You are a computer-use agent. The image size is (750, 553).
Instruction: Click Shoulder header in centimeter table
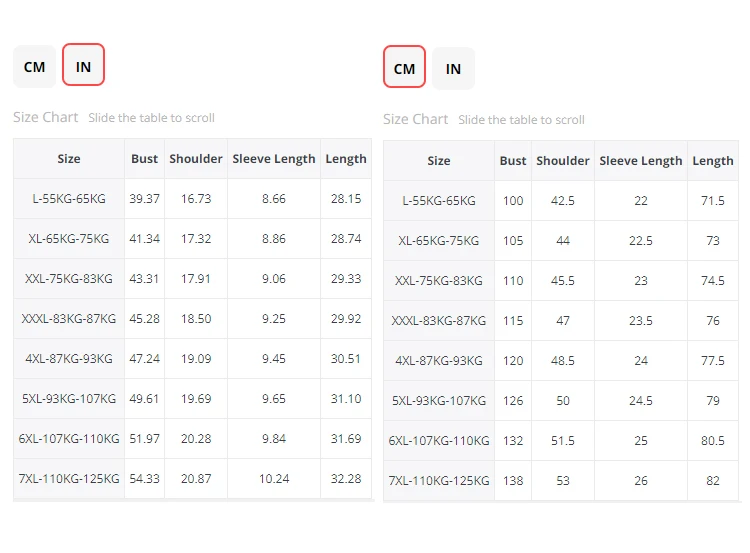pyautogui.click(x=563, y=161)
